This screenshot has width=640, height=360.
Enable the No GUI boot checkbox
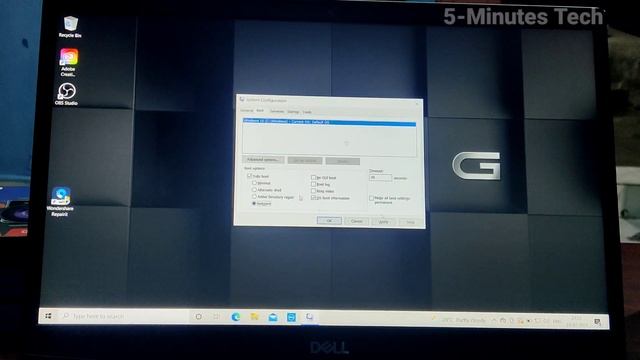313,178
